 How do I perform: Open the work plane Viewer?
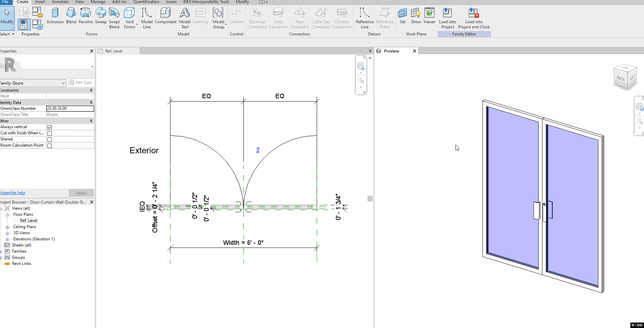click(x=430, y=16)
